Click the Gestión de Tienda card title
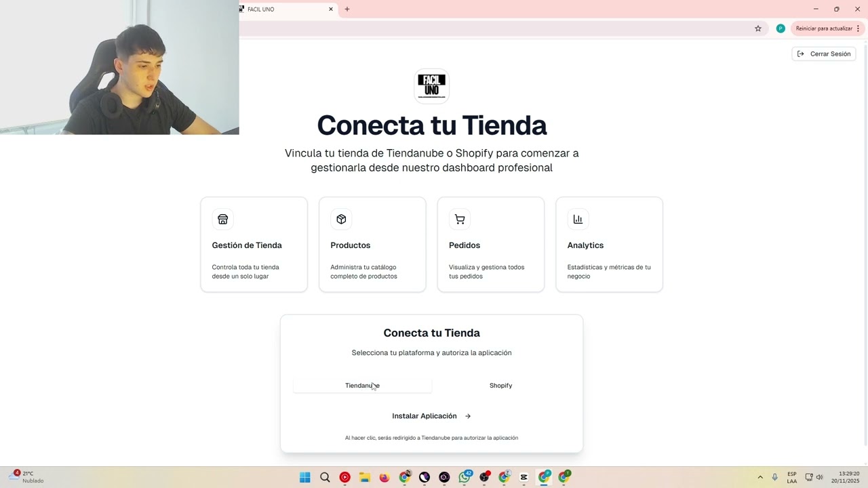Screen dimensions: 868x488 [247, 245]
